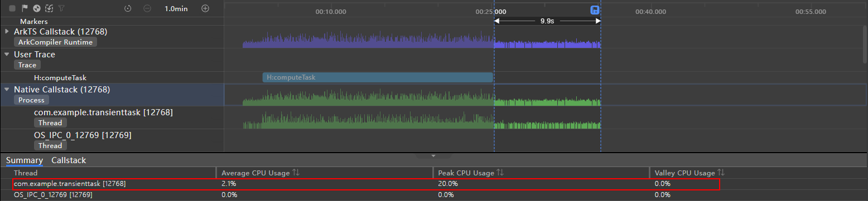Click the blue save marker on timeline
This screenshot has width=868, height=201.
[595, 10]
